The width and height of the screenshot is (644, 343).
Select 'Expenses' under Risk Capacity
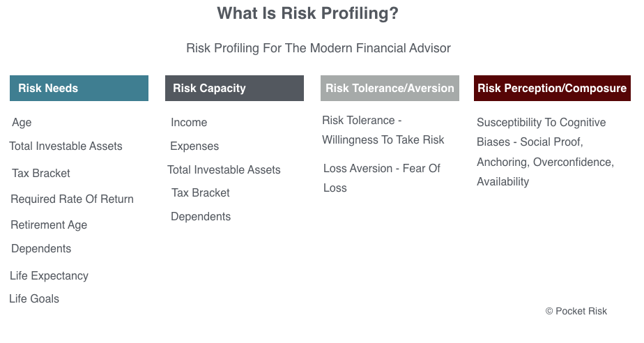click(194, 146)
